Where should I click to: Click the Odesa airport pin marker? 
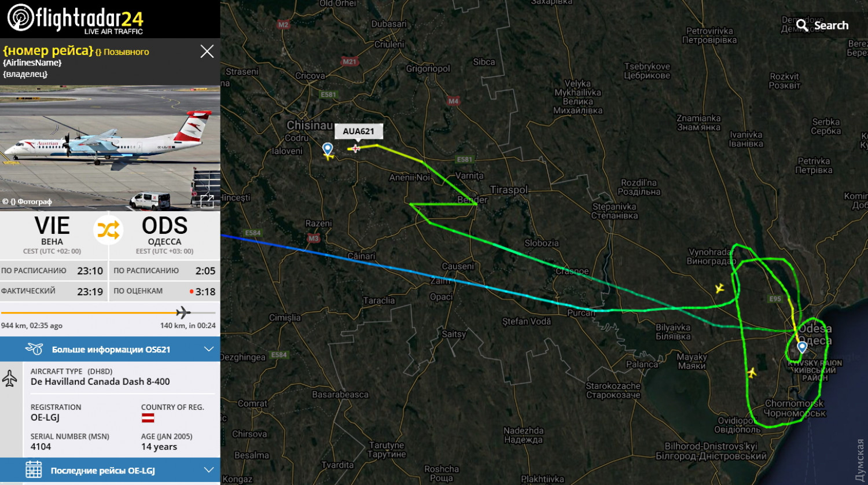click(x=802, y=347)
